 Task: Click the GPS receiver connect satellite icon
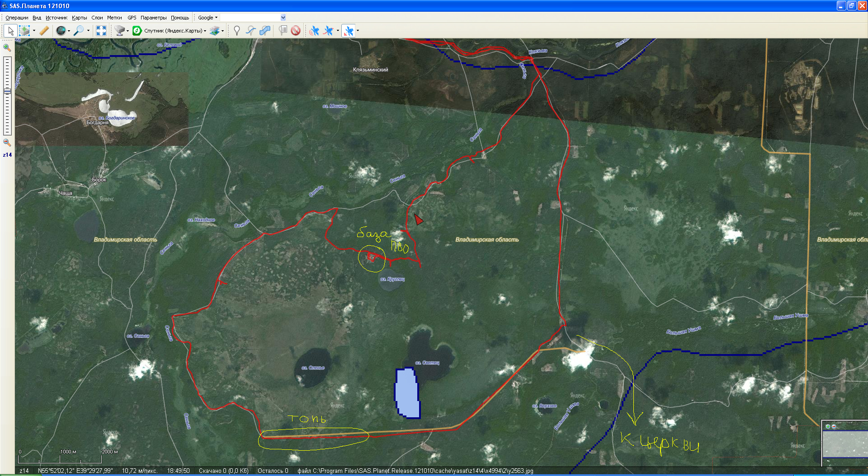coord(314,31)
